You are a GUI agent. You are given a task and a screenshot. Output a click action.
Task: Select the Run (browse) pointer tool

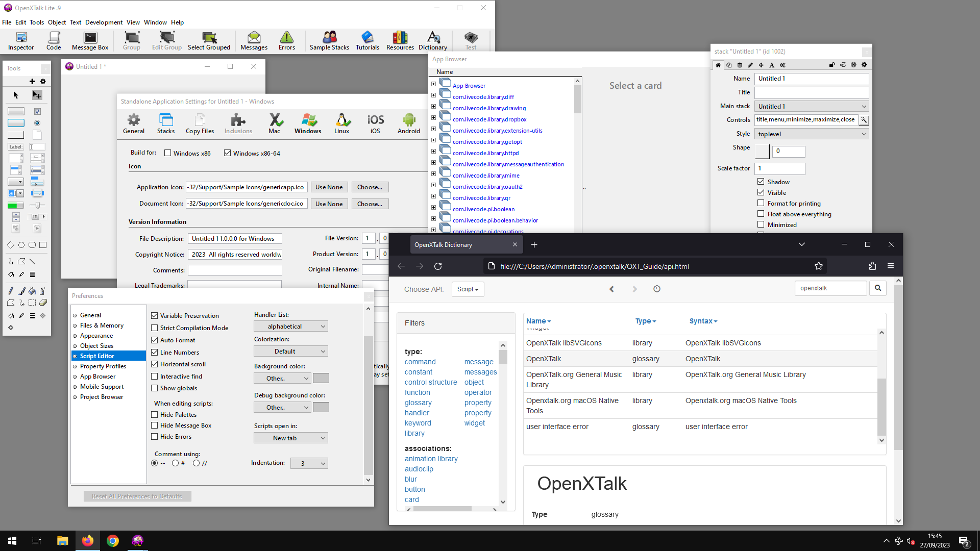pyautogui.click(x=16, y=95)
